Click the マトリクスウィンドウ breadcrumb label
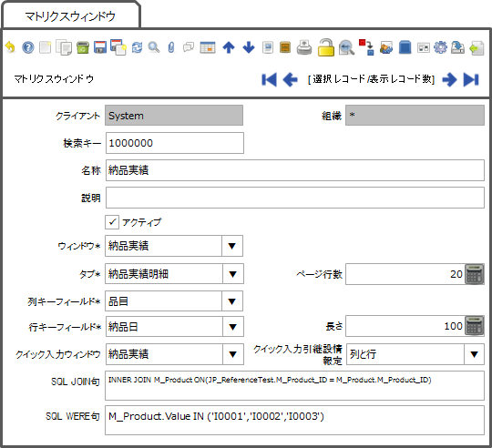 pos(54,79)
